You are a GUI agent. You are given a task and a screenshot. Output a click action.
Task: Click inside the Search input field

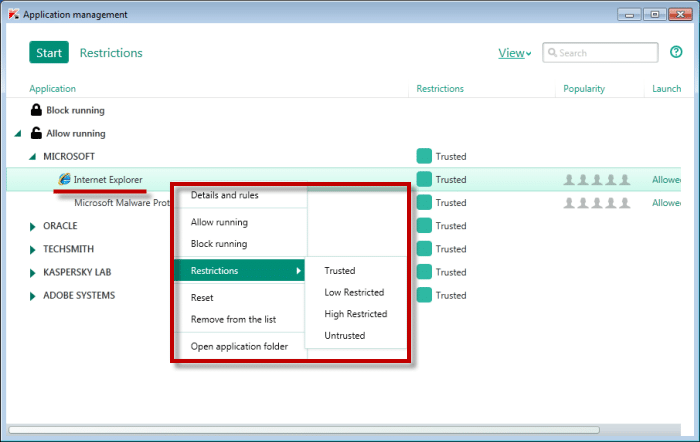[600, 53]
